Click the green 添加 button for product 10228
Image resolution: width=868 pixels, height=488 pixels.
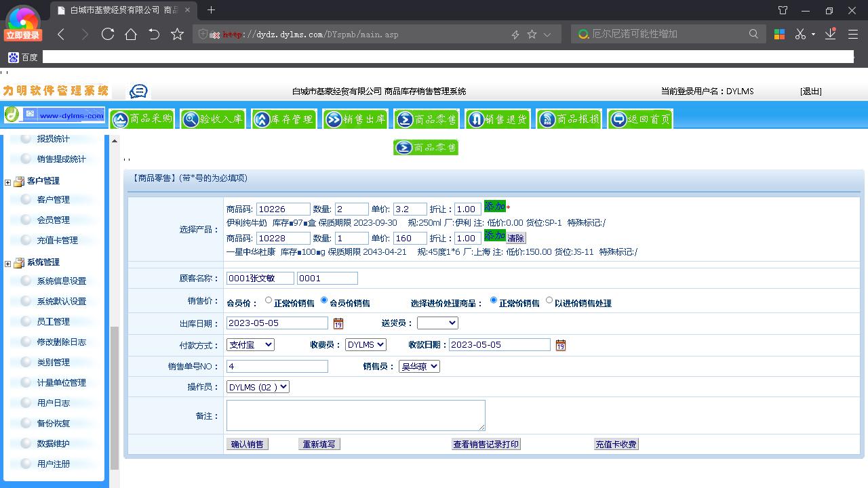[495, 236]
